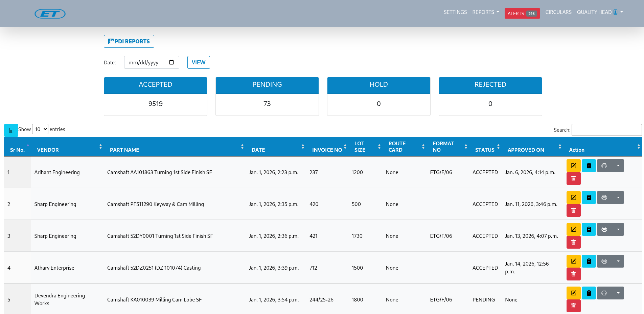644x314 pixels.
Task: Expand print options arrow for Arihant row
Action: pyautogui.click(x=618, y=166)
